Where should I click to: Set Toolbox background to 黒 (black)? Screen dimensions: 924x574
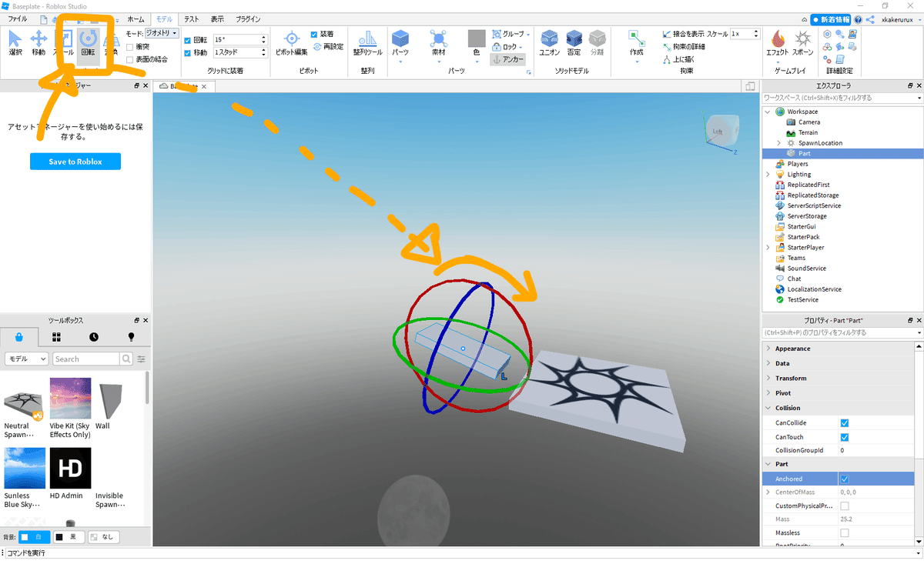68,536
